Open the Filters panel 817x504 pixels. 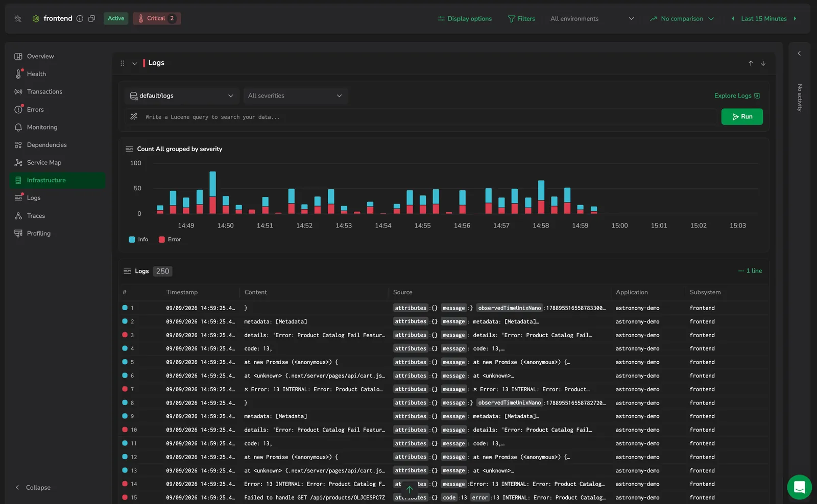[x=521, y=18]
